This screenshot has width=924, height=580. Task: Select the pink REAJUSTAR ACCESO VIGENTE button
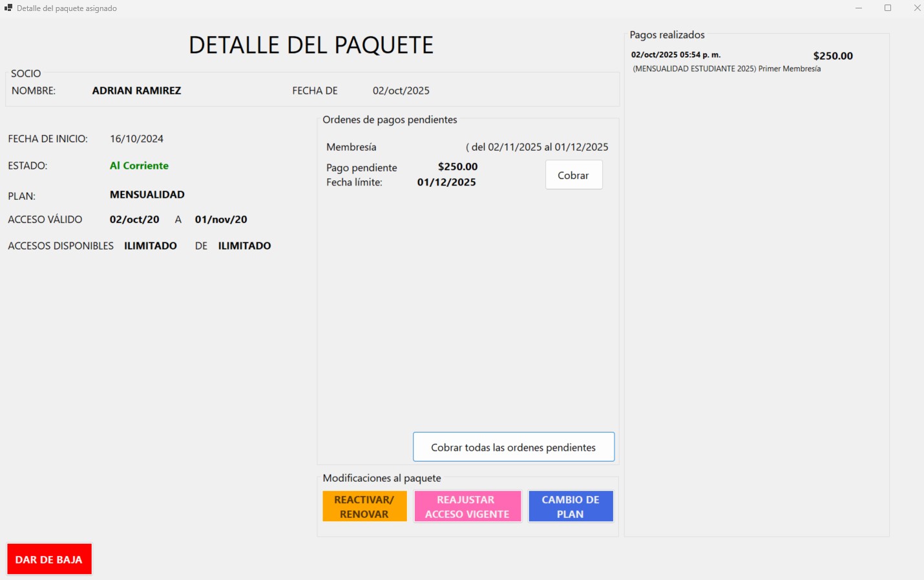pyautogui.click(x=467, y=506)
